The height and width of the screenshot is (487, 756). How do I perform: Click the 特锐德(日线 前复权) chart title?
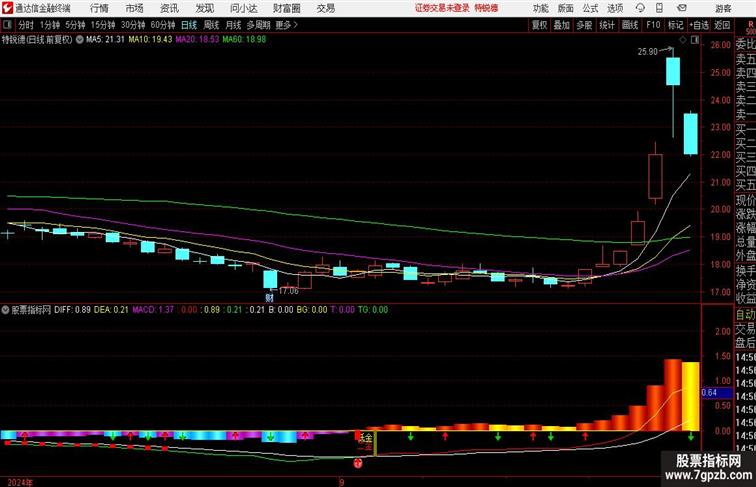tap(37, 40)
